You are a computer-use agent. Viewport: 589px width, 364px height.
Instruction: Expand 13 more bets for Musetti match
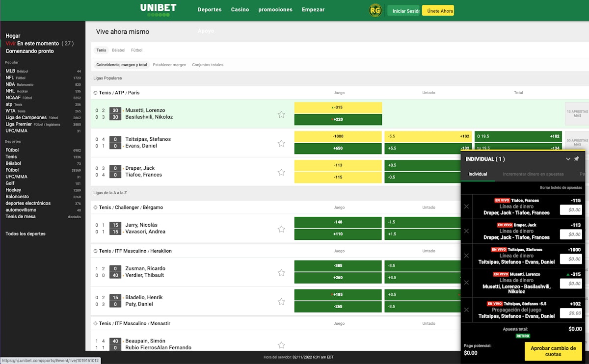coord(577,114)
